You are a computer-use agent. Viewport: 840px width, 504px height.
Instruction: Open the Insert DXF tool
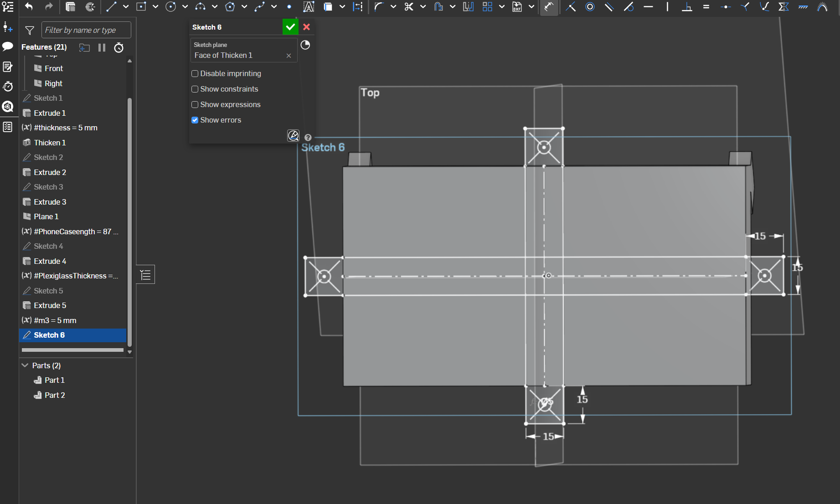(x=517, y=7)
